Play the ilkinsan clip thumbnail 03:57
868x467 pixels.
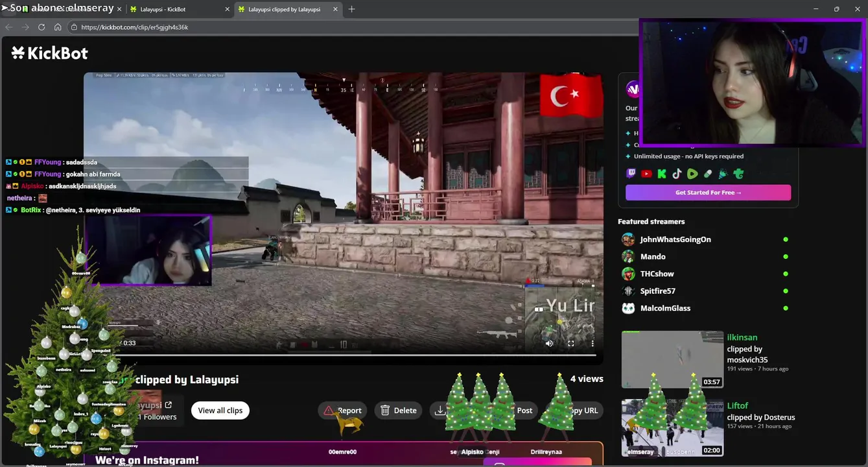pyautogui.click(x=672, y=360)
